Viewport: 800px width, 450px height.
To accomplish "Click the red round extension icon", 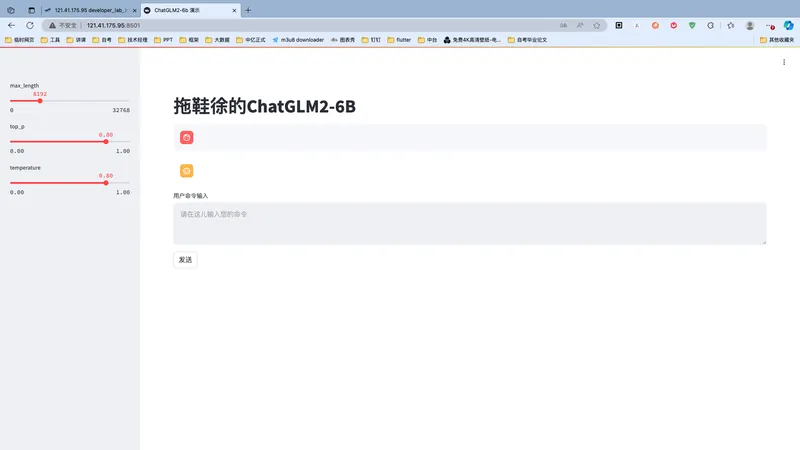I will pos(673,25).
